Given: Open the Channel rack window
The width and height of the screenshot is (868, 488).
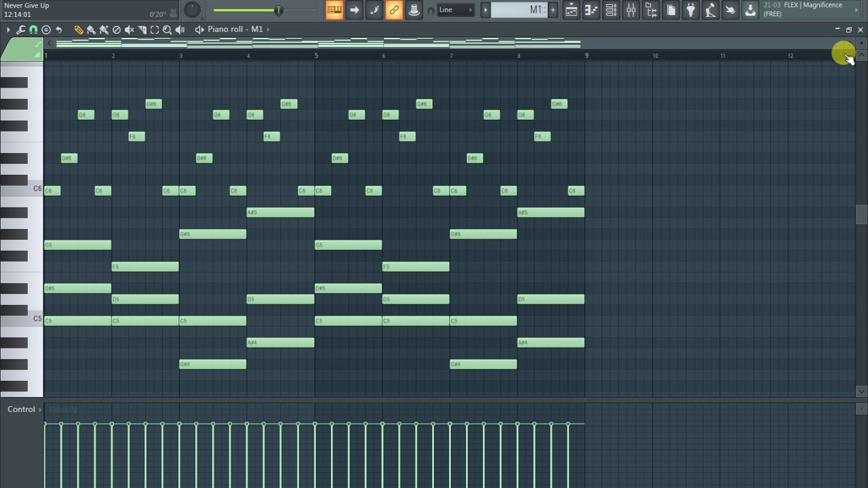Looking at the screenshot, I should (x=611, y=9).
